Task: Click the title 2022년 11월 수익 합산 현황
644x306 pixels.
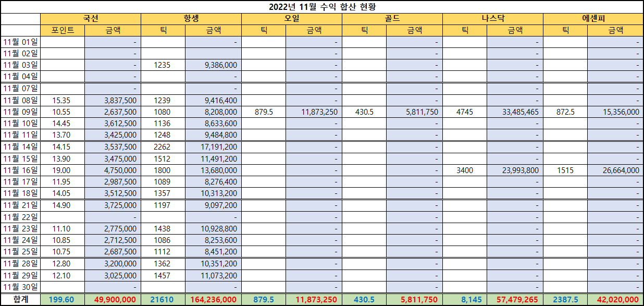Action: tap(321, 6)
